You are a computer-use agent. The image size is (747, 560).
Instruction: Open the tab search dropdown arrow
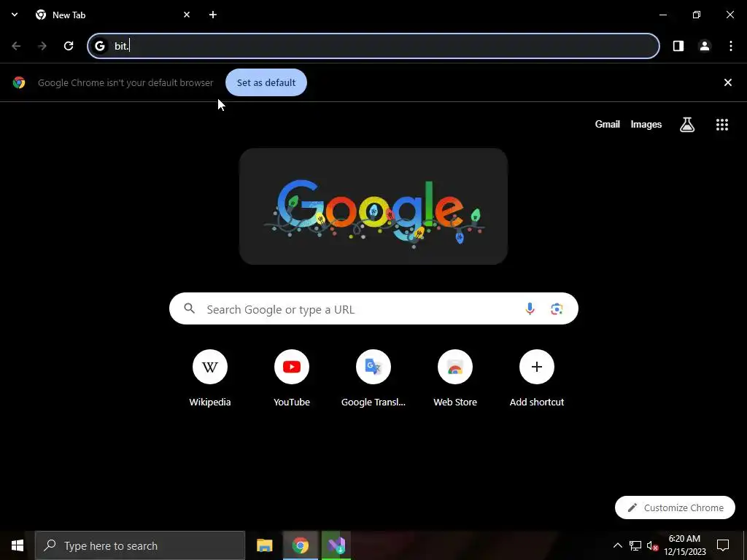coord(15,15)
